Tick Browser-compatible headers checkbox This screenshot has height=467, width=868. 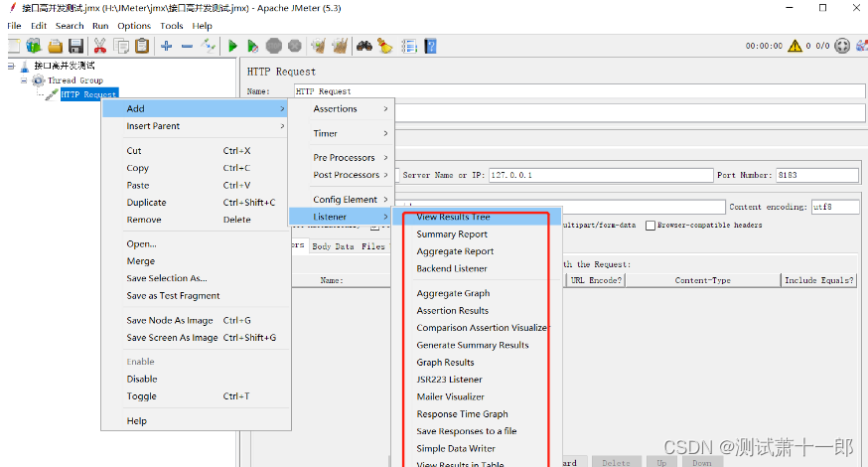pos(651,225)
